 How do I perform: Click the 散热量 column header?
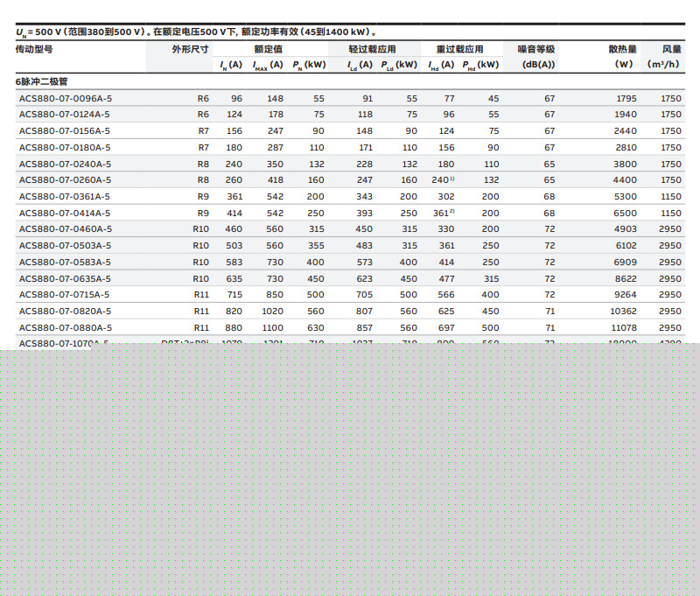(x=622, y=49)
